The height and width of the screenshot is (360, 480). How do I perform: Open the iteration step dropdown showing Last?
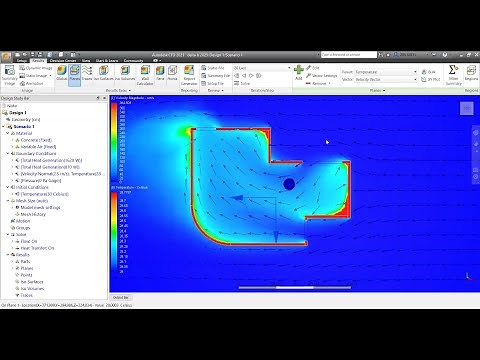262,68
